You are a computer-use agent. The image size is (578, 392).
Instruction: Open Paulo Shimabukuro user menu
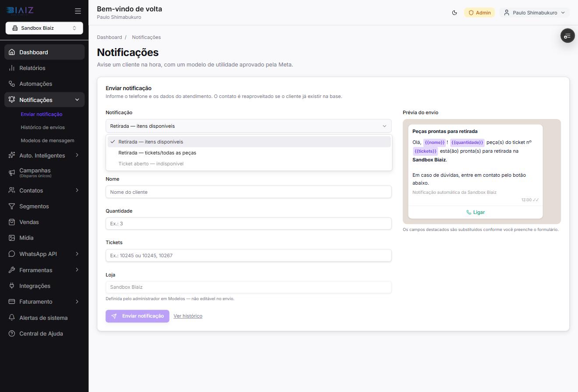click(x=534, y=13)
